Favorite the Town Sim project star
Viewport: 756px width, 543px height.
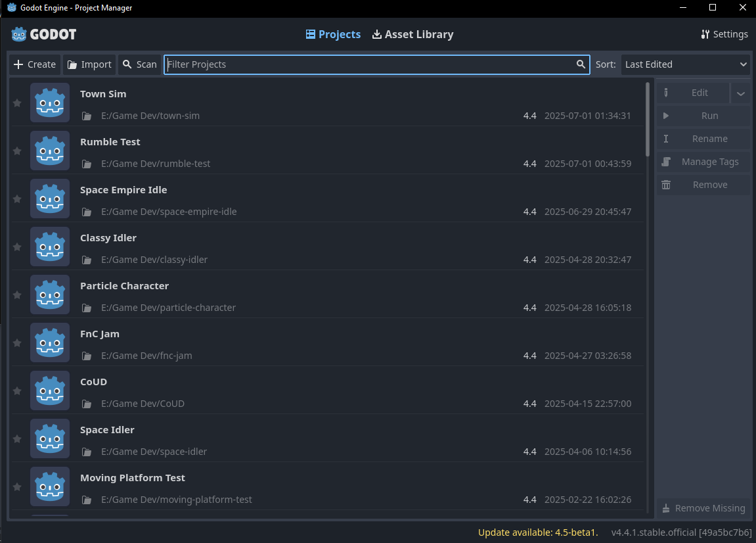17,103
